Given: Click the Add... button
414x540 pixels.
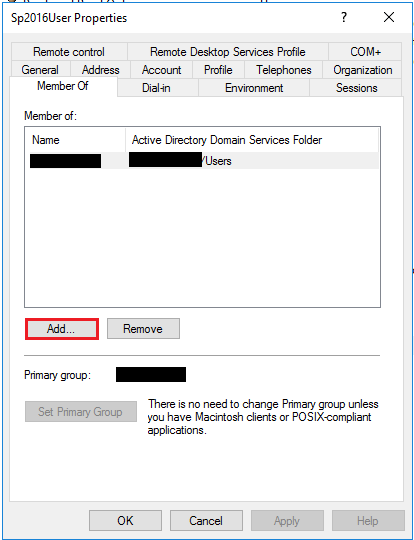Looking at the screenshot, I should coord(62,329).
